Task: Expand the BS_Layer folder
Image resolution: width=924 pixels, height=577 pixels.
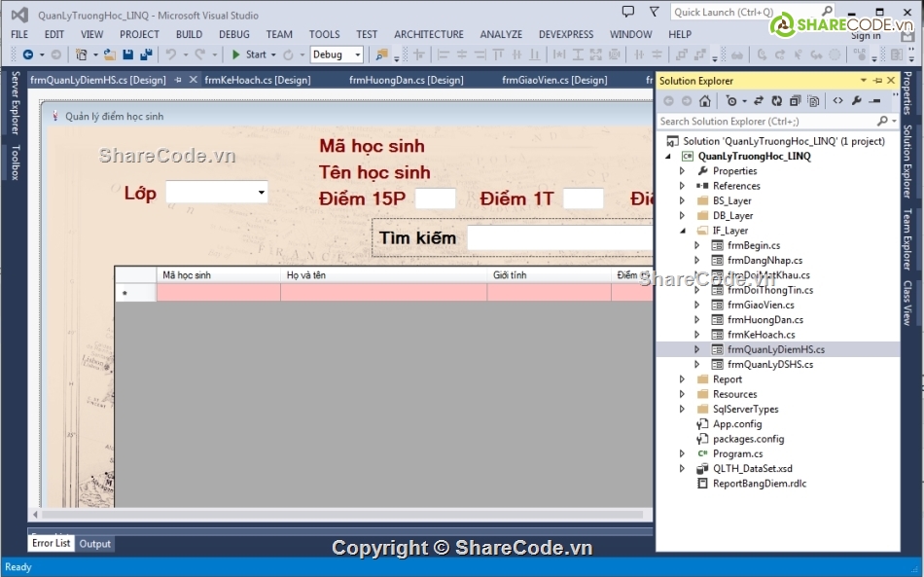Action: [x=683, y=200]
